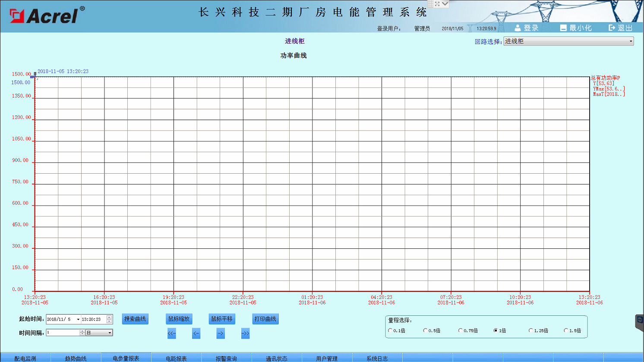Switch to the 趋势曲线 tab
The height and width of the screenshot is (362, 644).
(x=76, y=358)
